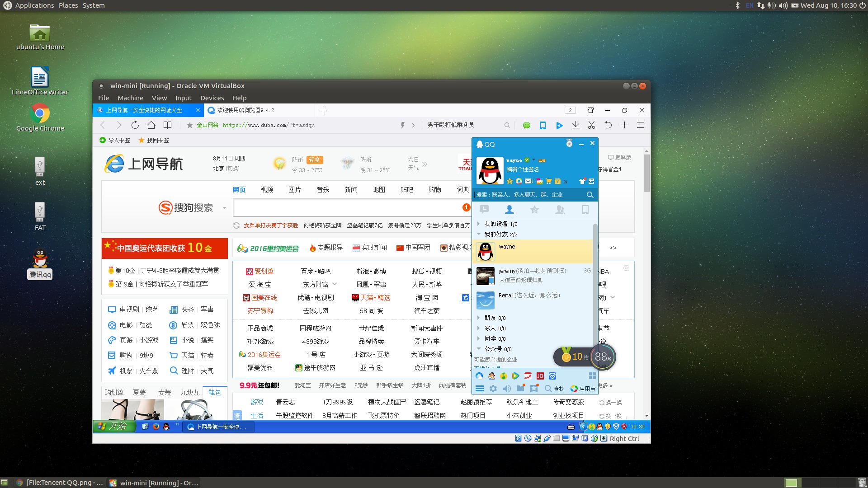Open 百度·贴吧 link
The width and height of the screenshot is (868, 488).
coord(316,272)
